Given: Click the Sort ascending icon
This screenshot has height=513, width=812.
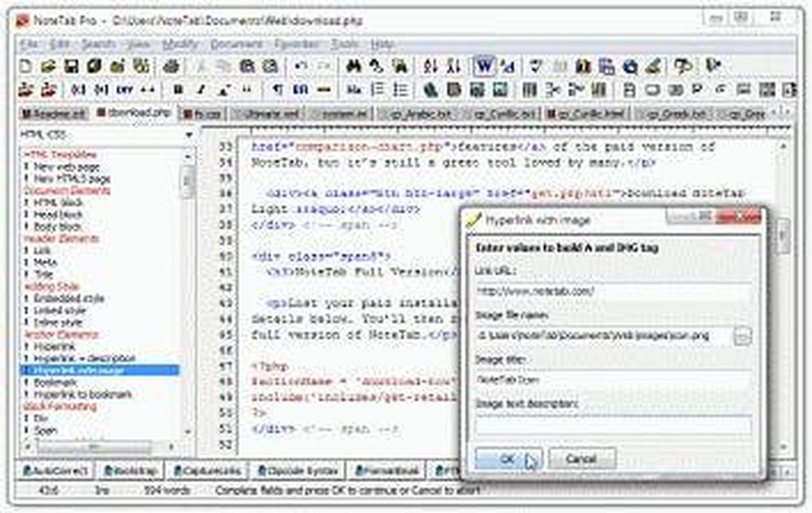Looking at the screenshot, I should [x=430, y=67].
